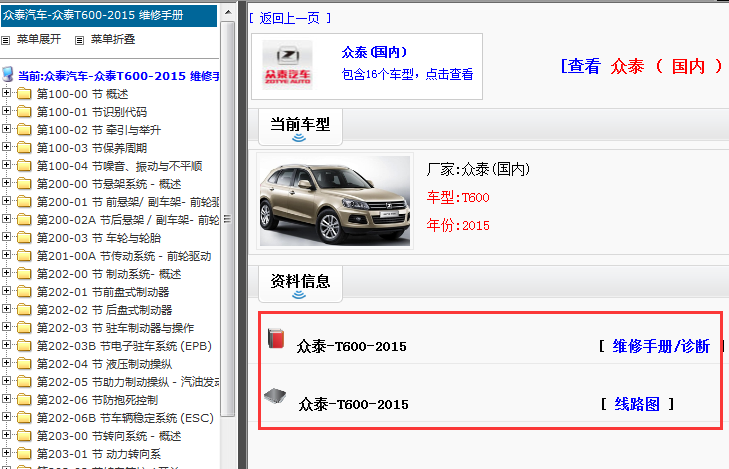
Task: Click folder icon of 第201-00A 节传动系统 - 前轮驱动
Action: pos(24,256)
